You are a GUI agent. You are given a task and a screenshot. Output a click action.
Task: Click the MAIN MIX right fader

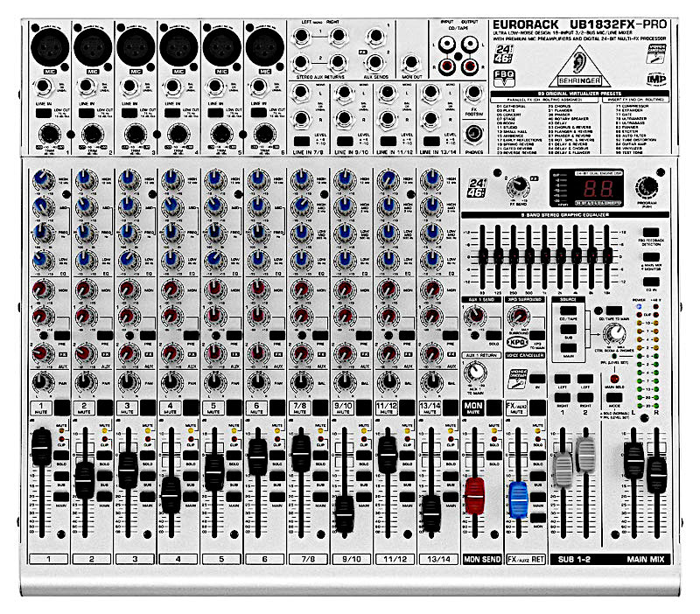click(657, 474)
